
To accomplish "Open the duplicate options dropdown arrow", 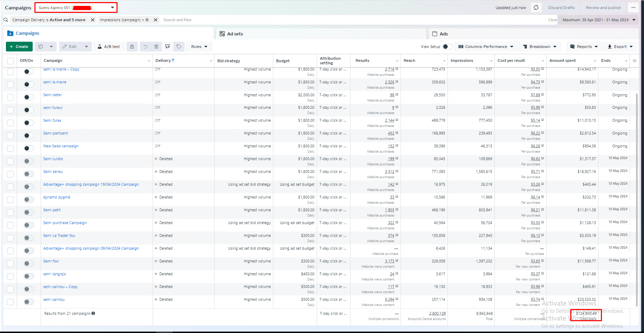I will tap(51, 47).
